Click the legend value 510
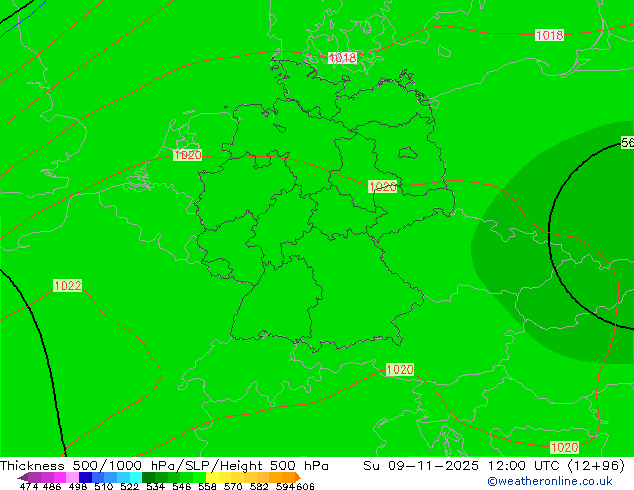 tap(104, 486)
